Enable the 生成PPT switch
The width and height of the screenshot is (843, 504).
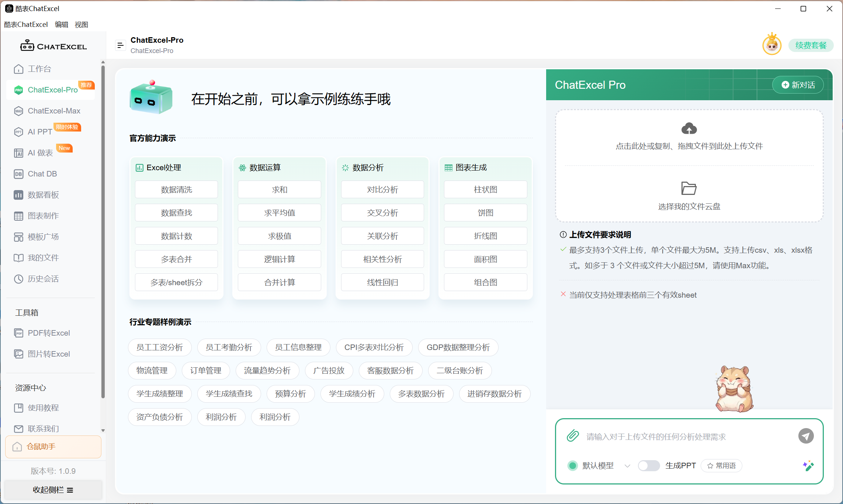(649, 465)
